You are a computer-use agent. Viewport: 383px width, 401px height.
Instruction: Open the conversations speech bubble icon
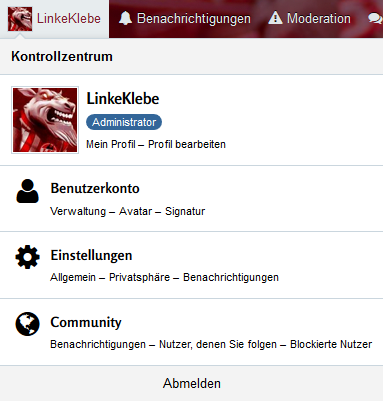[x=376, y=18]
